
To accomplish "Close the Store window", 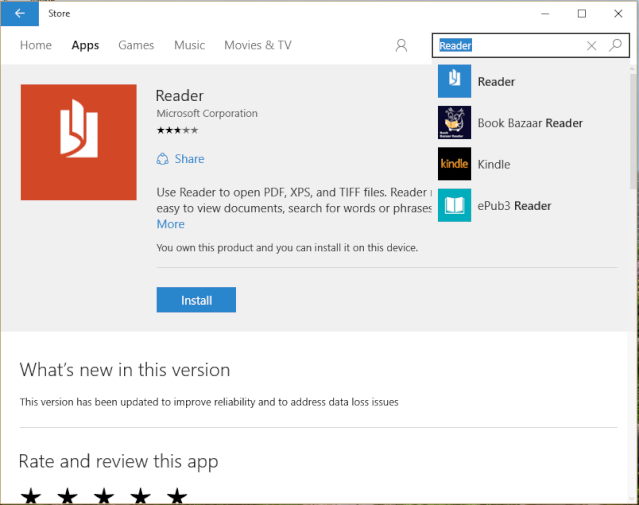I will pos(618,13).
